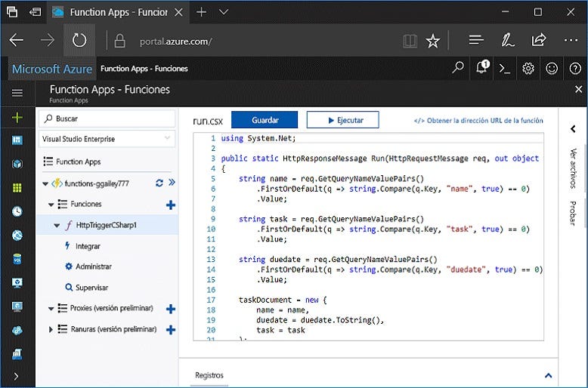The image size is (588, 388).
Task: Click the feedback smiley icon
Action: [x=552, y=69]
